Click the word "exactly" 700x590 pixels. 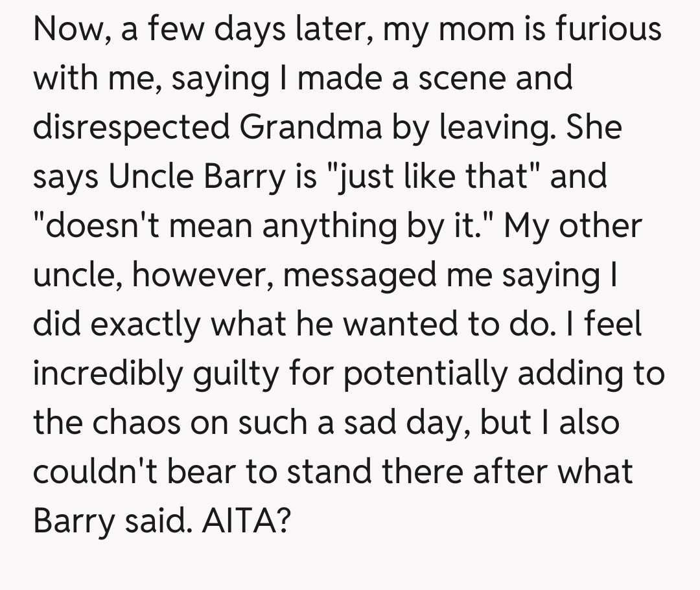(142, 324)
